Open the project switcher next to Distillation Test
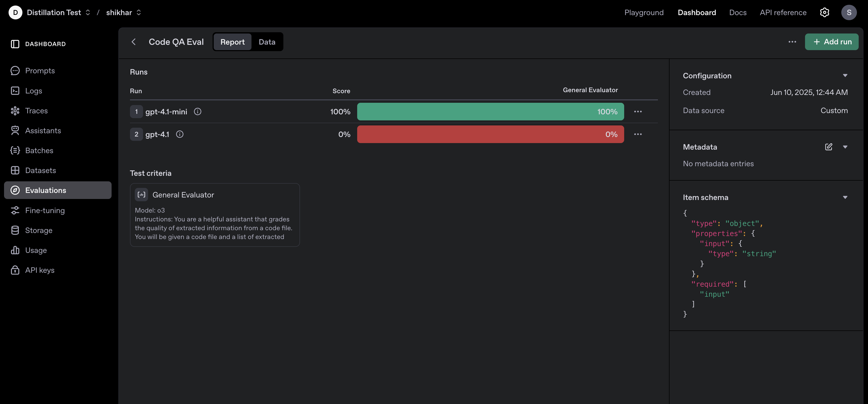 coord(88,12)
